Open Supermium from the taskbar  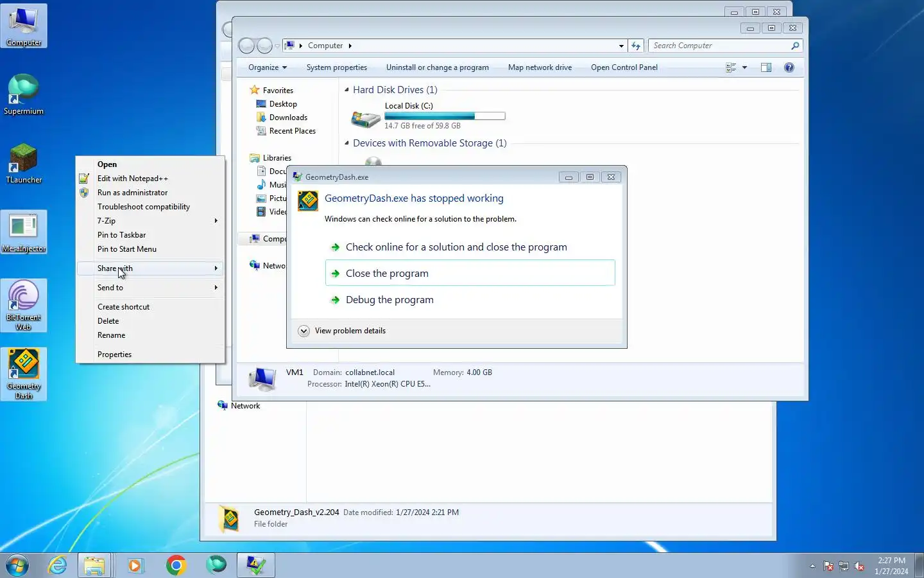(216, 565)
